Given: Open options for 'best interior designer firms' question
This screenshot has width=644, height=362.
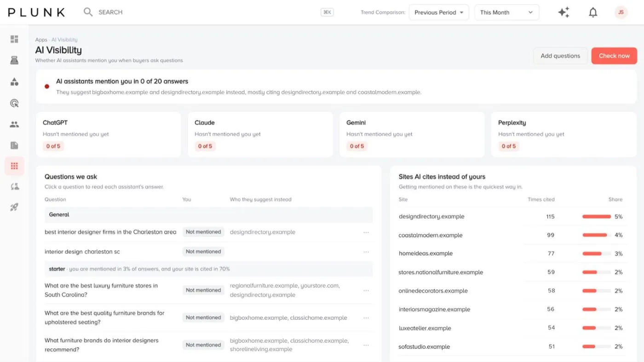Looking at the screenshot, I should coord(366,232).
